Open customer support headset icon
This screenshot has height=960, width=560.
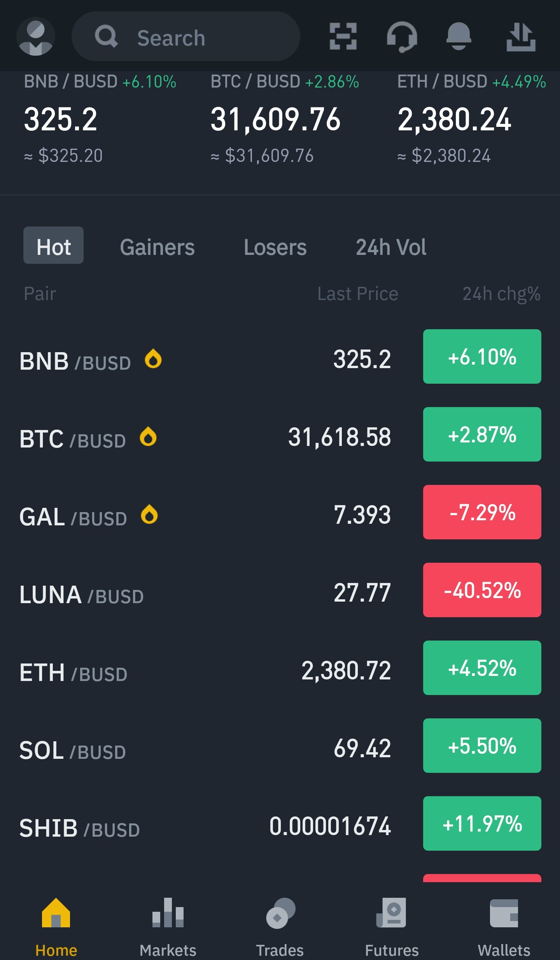pos(402,37)
